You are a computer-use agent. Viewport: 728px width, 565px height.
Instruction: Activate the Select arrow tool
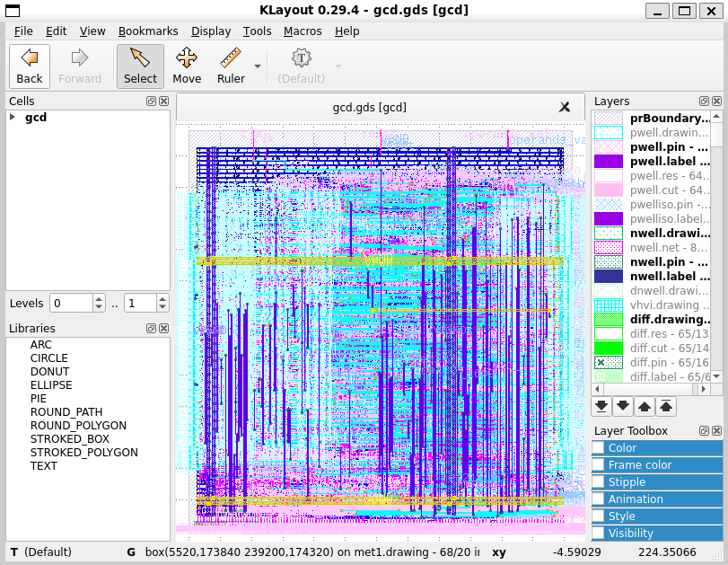tap(140, 66)
